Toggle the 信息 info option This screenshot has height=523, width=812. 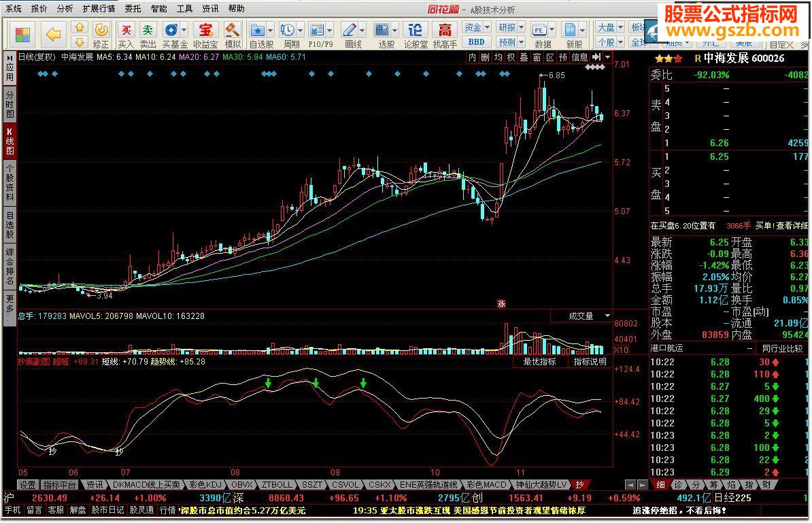579,57
